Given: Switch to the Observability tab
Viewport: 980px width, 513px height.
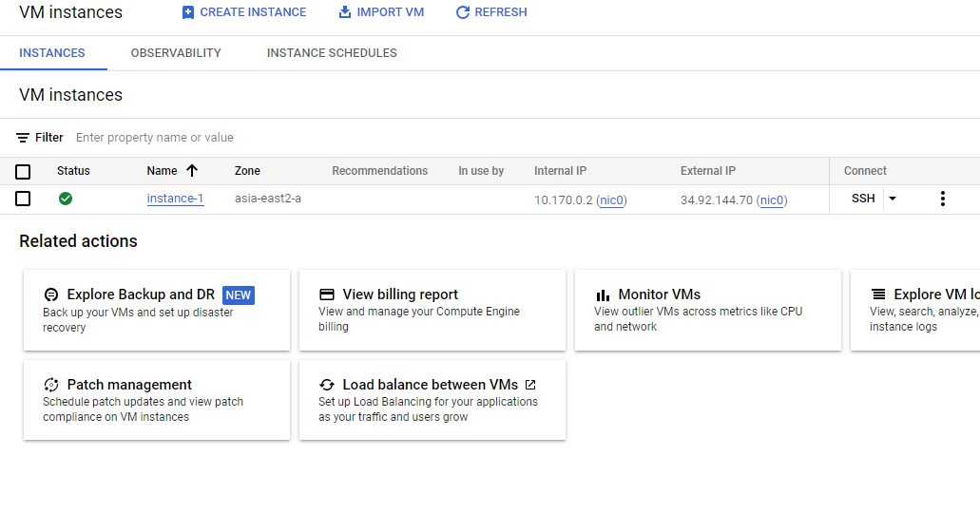Looking at the screenshot, I should [x=176, y=53].
